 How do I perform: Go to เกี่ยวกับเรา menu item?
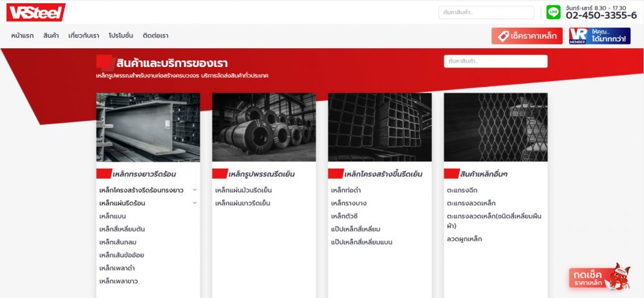(84, 36)
